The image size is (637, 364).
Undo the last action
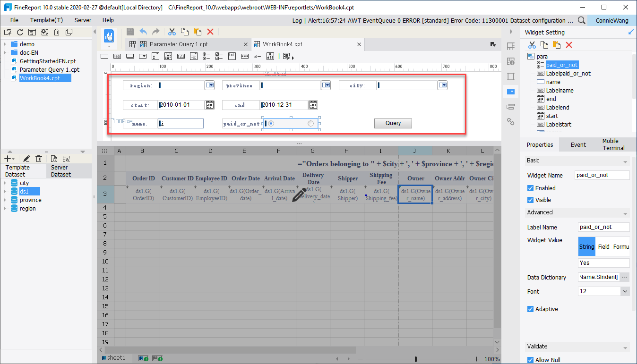(x=143, y=32)
